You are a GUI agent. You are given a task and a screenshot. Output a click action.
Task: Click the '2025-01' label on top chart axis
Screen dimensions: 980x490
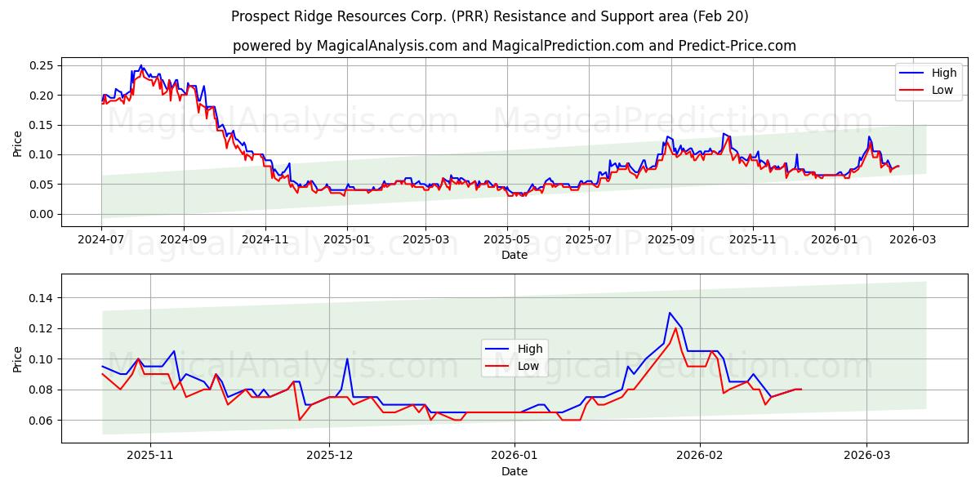click(346, 241)
